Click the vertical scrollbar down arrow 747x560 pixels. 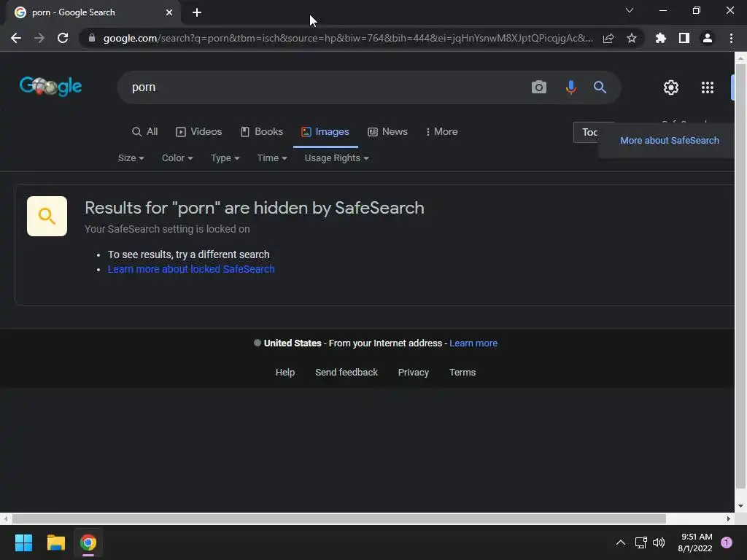tap(740, 506)
